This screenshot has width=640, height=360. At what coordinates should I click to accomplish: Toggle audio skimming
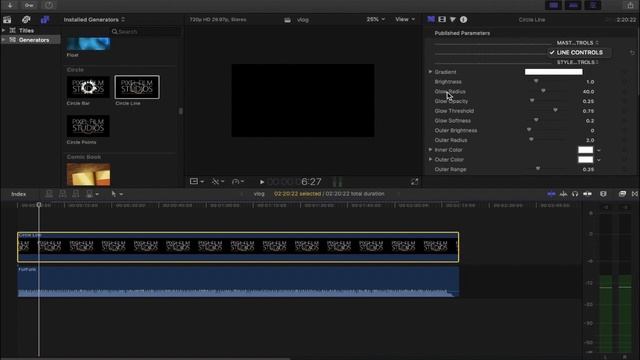(x=563, y=194)
